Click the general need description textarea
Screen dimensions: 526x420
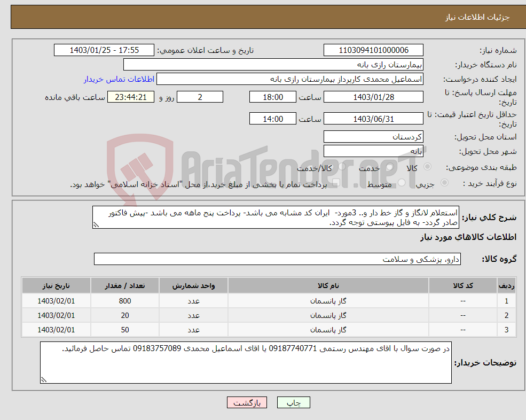tap(276, 217)
